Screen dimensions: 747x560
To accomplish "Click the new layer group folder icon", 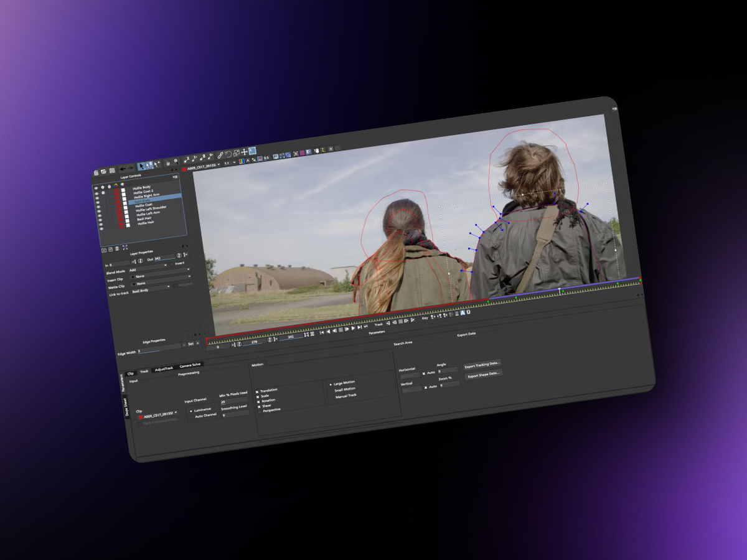I will (105, 250).
